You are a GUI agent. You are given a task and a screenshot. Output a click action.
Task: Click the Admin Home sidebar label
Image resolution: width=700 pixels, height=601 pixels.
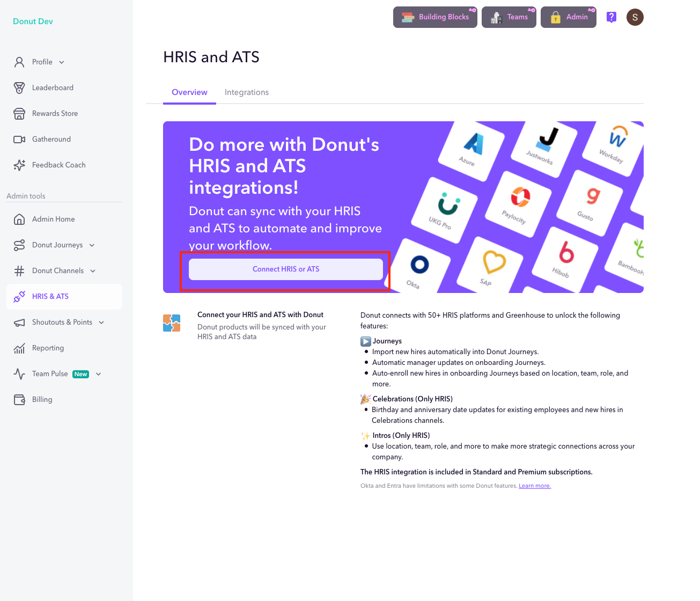pos(54,219)
